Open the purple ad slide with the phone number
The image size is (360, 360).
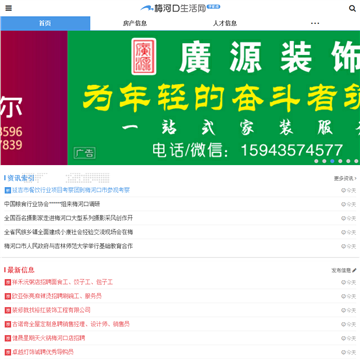pyautogui.click(x=34, y=98)
